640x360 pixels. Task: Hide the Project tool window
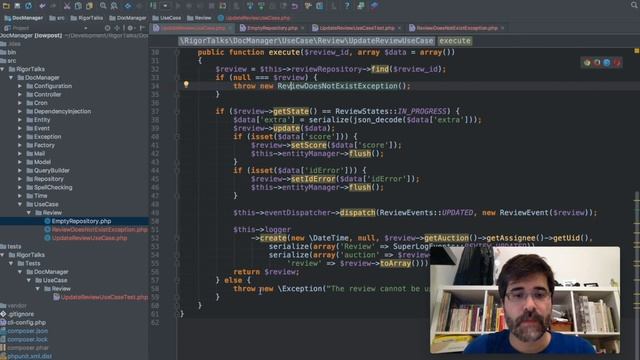pyautogui.click(x=142, y=28)
